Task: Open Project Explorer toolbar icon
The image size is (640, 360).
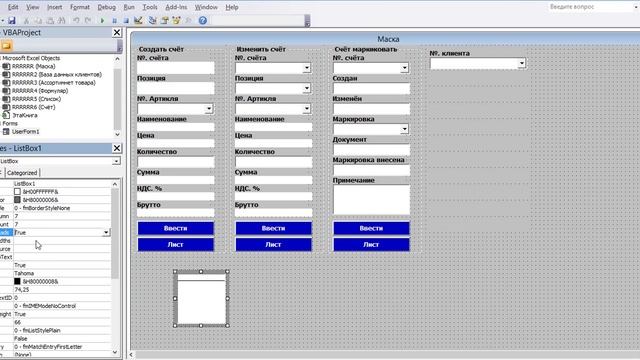Action: pos(152,20)
